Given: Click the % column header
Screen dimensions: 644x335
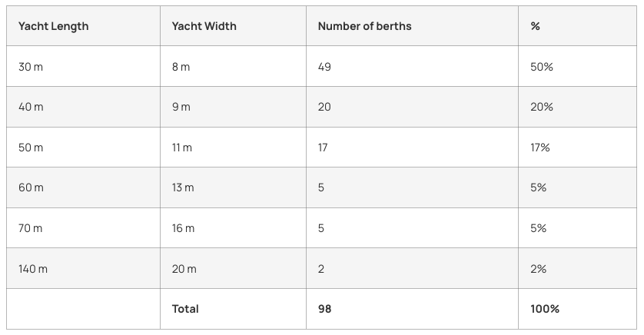Looking at the screenshot, I should click(535, 26).
